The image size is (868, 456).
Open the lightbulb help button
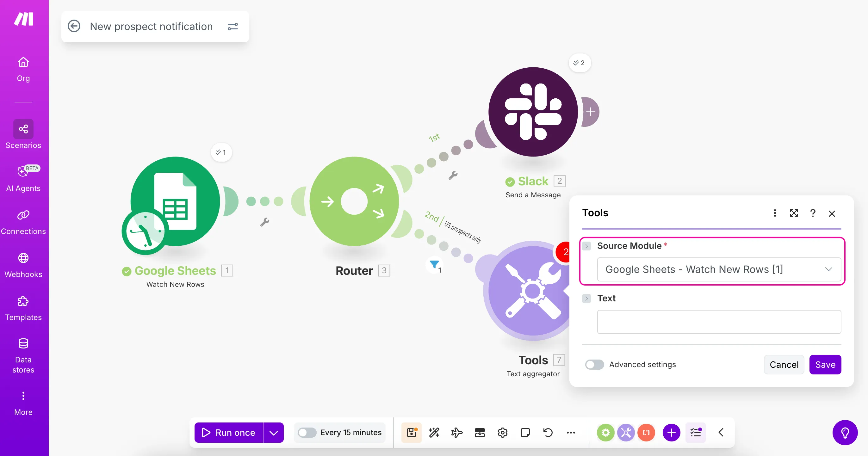[845, 432]
